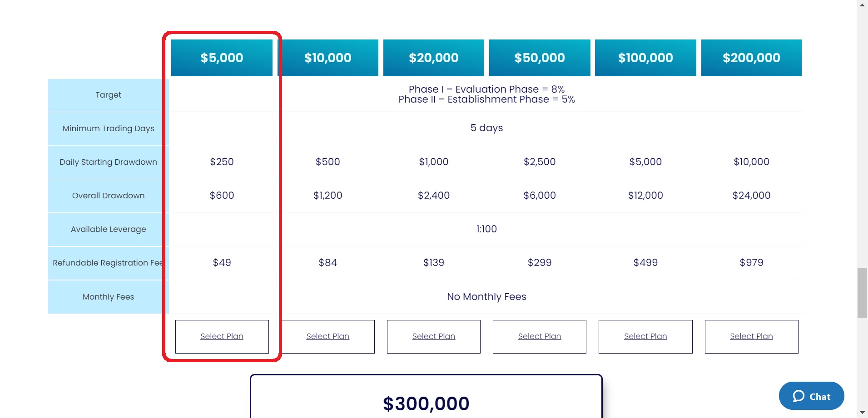Select the $5,000 account header
The width and height of the screenshot is (868, 418).
[x=222, y=58]
